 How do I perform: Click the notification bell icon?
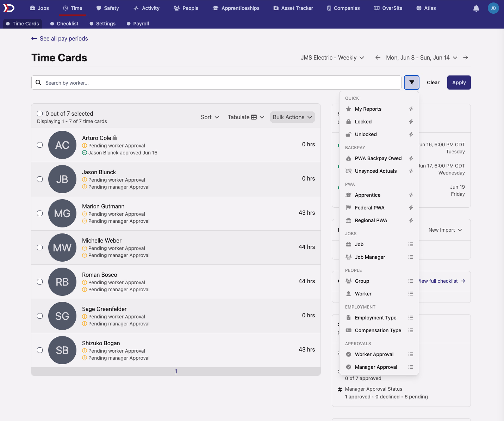(x=476, y=8)
